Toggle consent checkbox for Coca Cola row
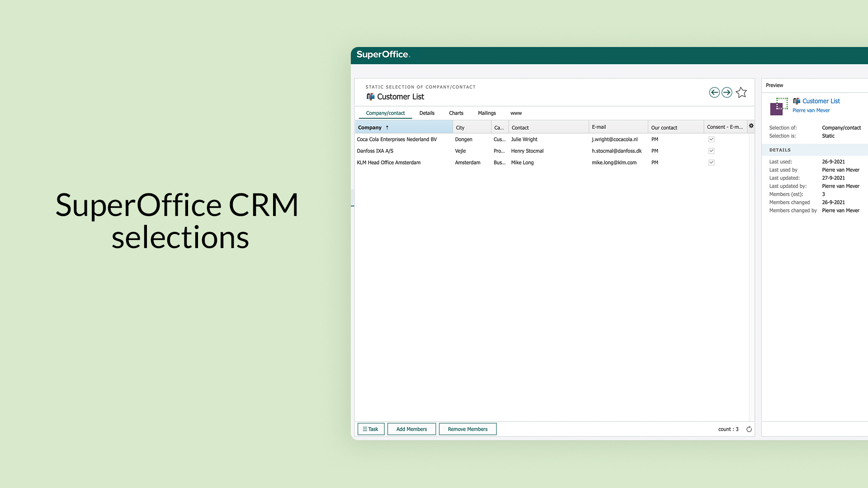868x488 pixels. pyautogui.click(x=711, y=140)
